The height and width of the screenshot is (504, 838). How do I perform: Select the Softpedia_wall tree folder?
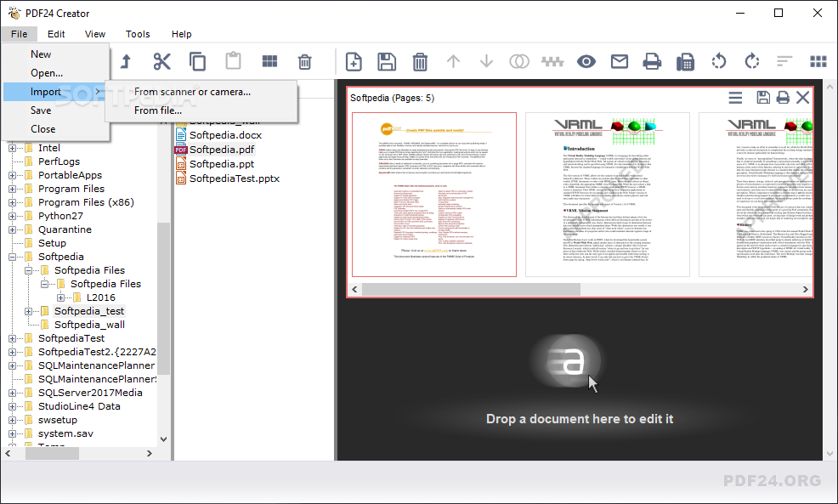point(89,325)
